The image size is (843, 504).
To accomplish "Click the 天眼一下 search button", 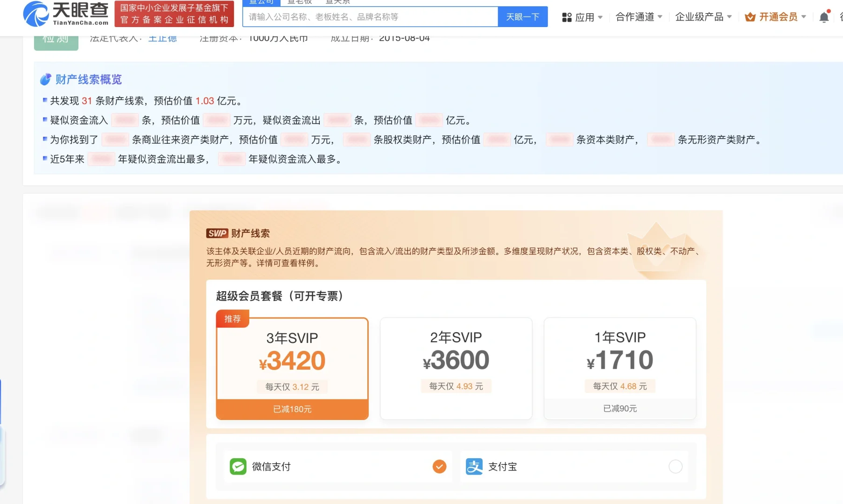I will pos(522,16).
